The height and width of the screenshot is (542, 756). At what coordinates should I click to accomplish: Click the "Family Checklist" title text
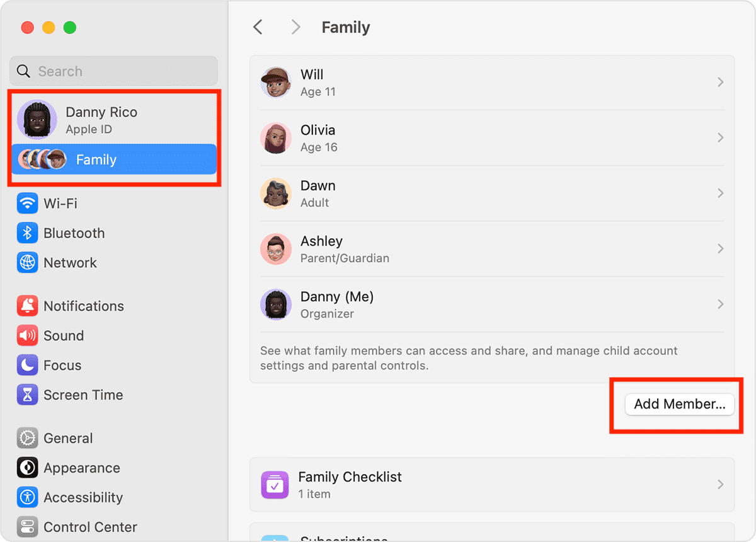click(350, 477)
